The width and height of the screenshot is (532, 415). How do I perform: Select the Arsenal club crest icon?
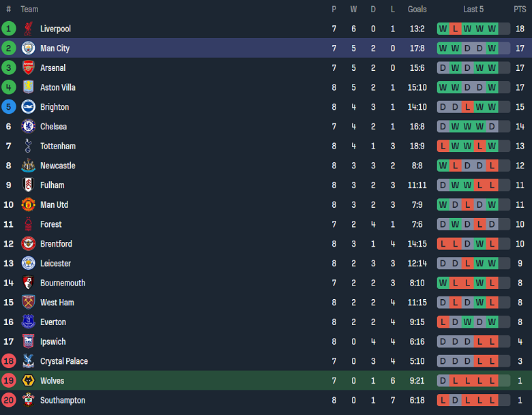[x=28, y=67]
